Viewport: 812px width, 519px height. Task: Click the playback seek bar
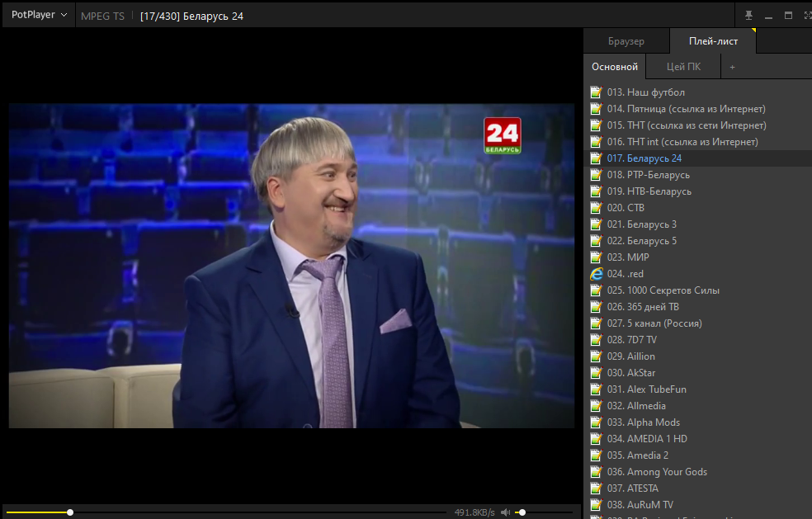tap(226, 512)
